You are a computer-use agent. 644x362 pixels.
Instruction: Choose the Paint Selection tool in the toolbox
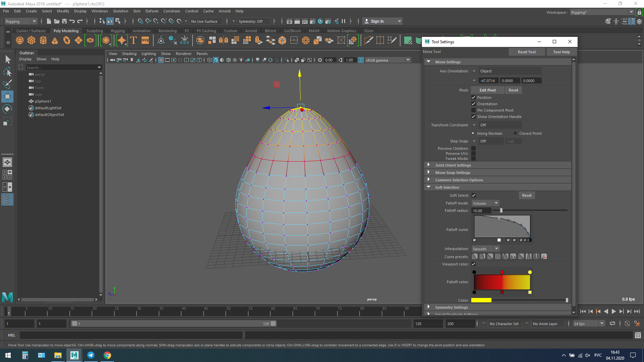coord(7,84)
